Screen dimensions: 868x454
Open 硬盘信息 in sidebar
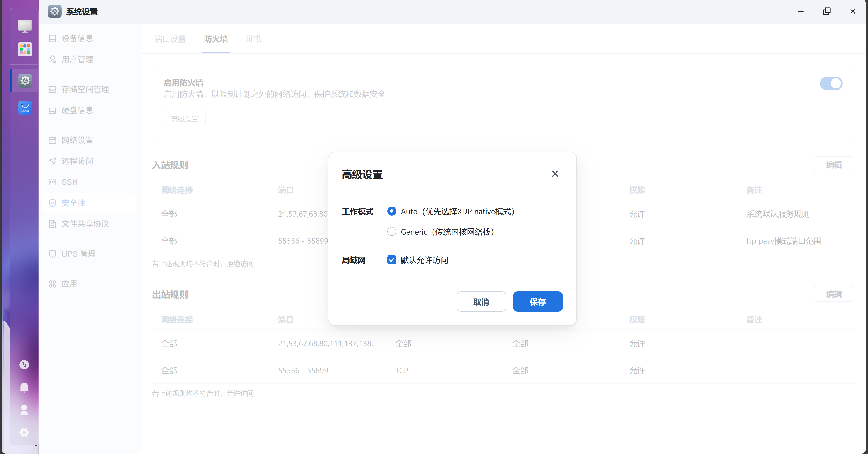coord(89,110)
